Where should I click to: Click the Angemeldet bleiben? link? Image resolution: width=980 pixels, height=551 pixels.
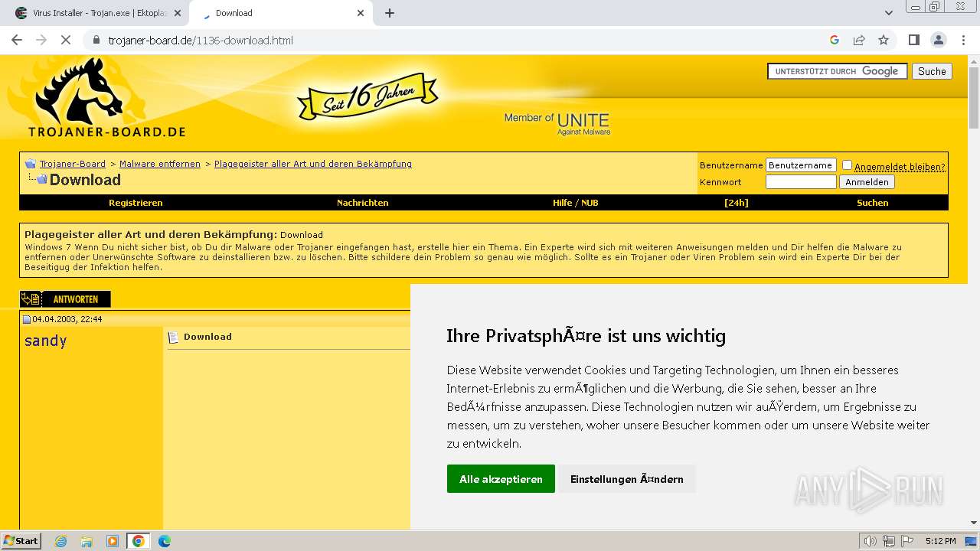coord(900,166)
